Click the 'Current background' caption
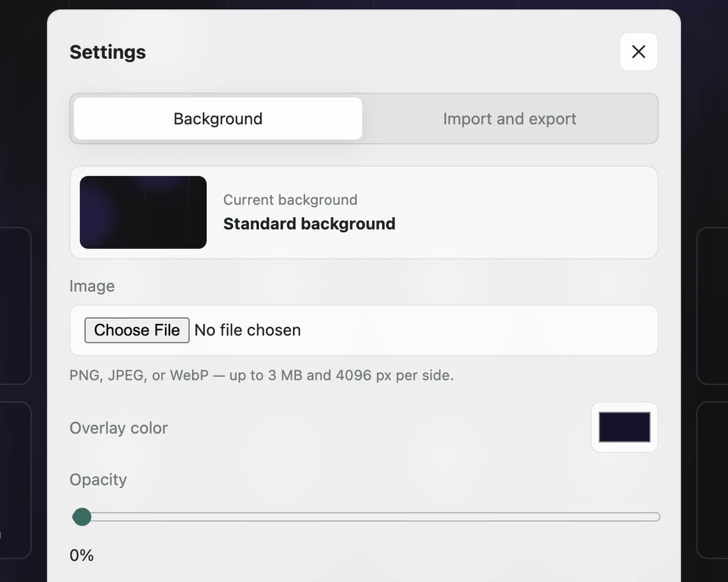 coord(290,199)
